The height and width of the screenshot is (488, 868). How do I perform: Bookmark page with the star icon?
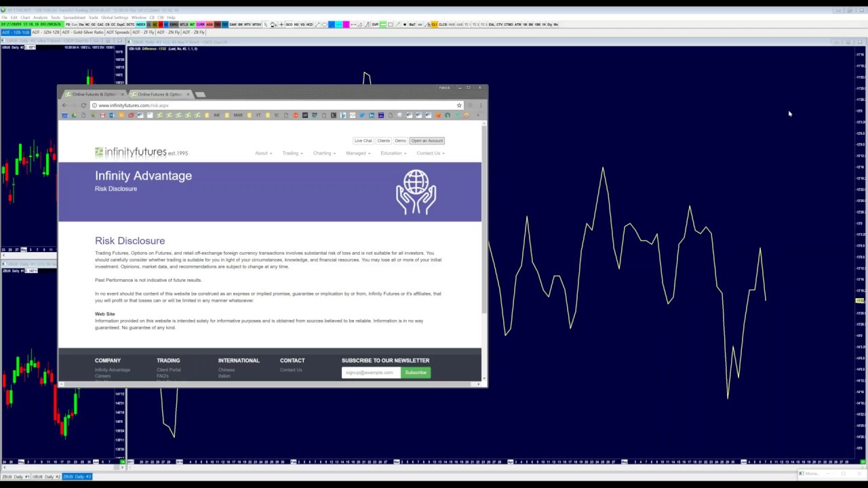point(459,105)
